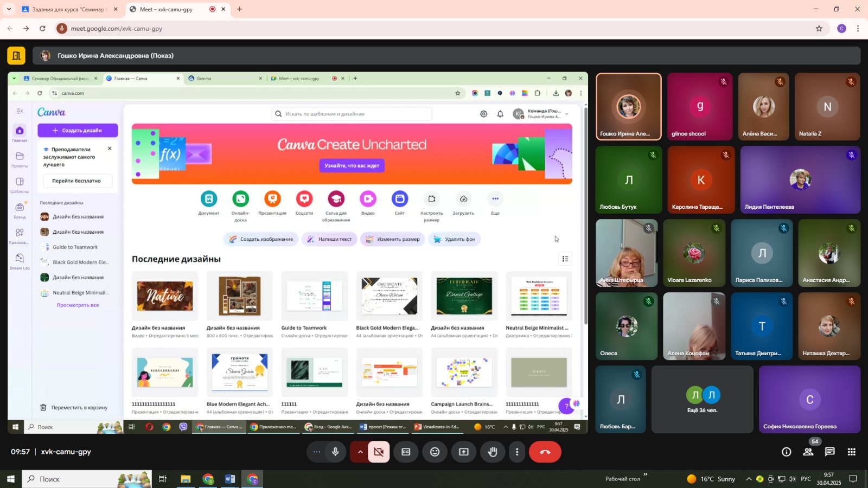
Task: Collapse Canva sidebar with menu icon
Action: pyautogui.click(x=20, y=111)
